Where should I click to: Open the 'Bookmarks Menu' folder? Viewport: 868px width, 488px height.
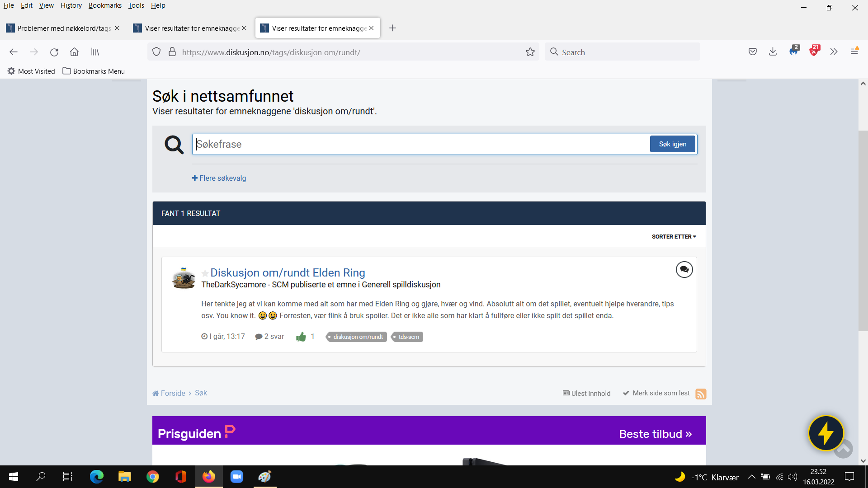94,71
